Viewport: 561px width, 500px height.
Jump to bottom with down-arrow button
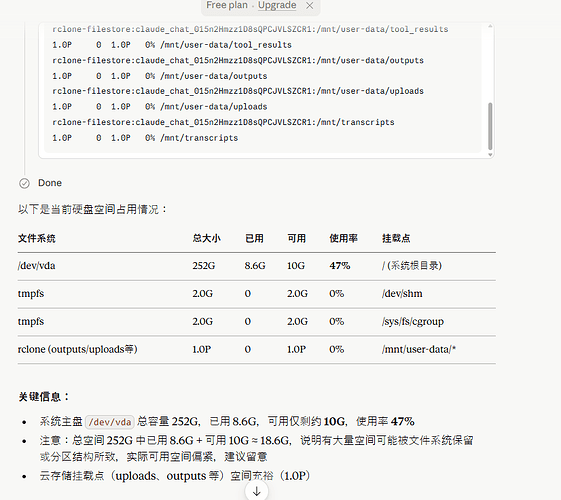pos(257,491)
